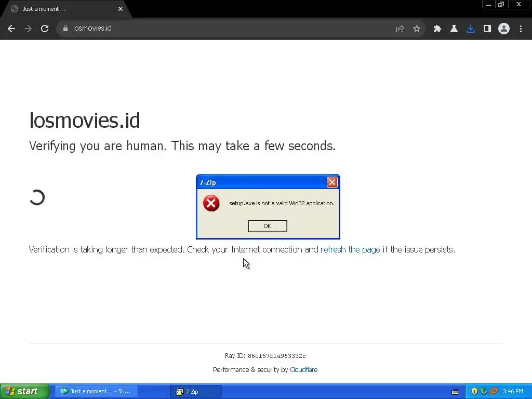Screen dimensions: 532x399
Task: Open the security shield tray icon
Action: [474, 391]
